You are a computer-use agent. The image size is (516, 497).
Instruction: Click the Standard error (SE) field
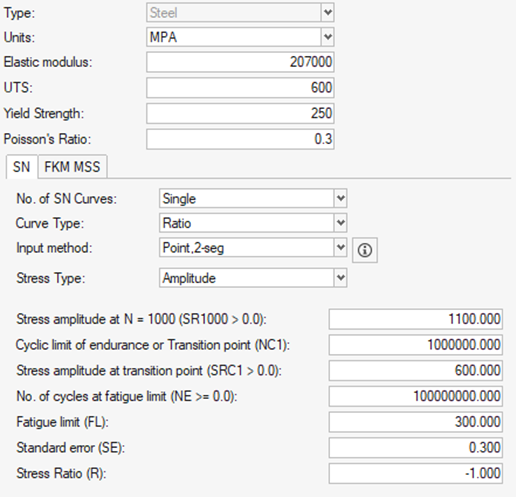point(416,447)
